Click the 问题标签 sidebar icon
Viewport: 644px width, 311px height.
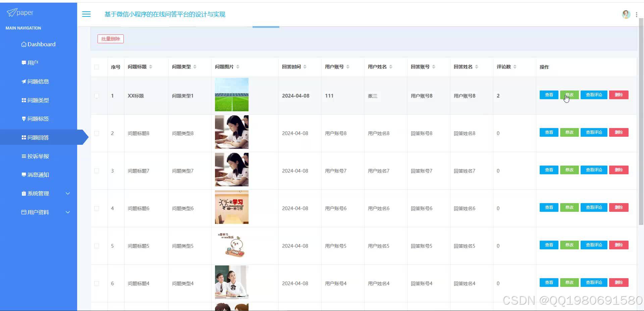(x=24, y=119)
